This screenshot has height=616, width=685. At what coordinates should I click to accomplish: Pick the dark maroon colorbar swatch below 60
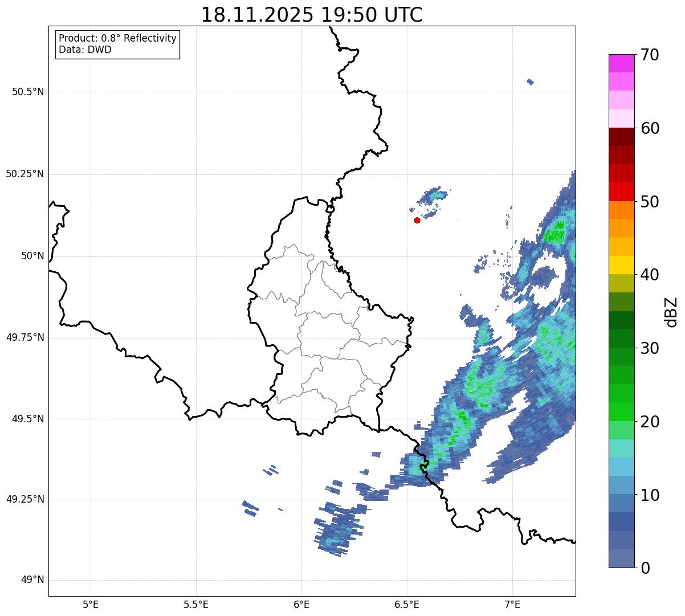[622, 137]
